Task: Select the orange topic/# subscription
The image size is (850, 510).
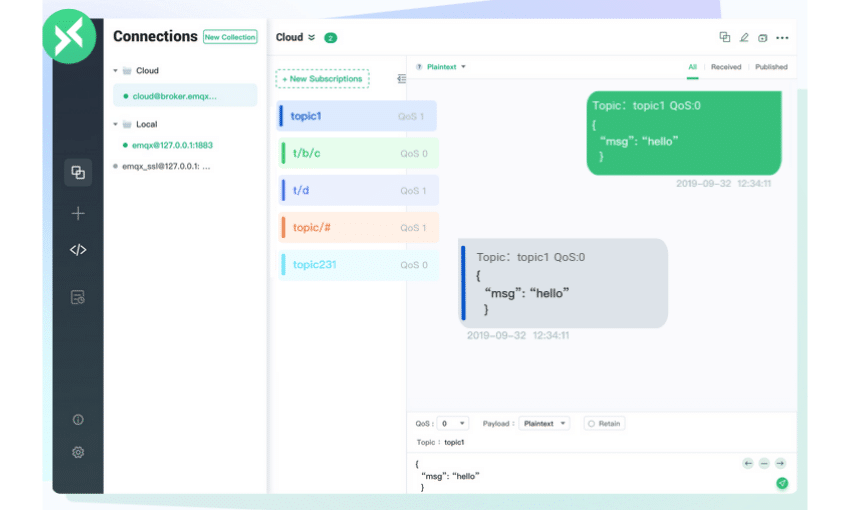Action: (x=356, y=227)
